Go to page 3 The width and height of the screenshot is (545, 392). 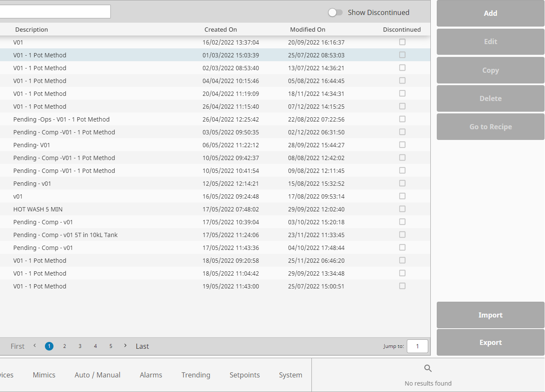[80, 346]
